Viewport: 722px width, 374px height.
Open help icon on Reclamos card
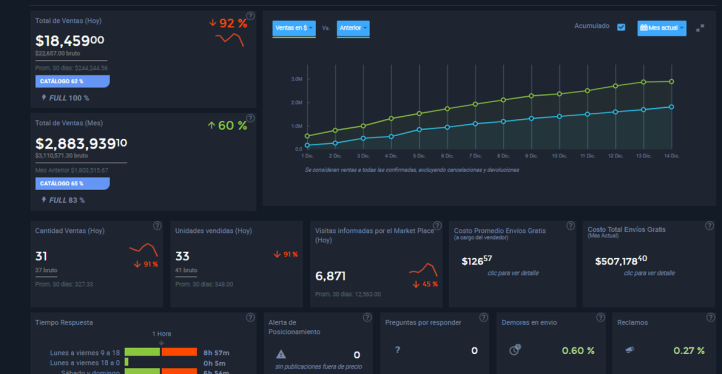(x=711, y=317)
